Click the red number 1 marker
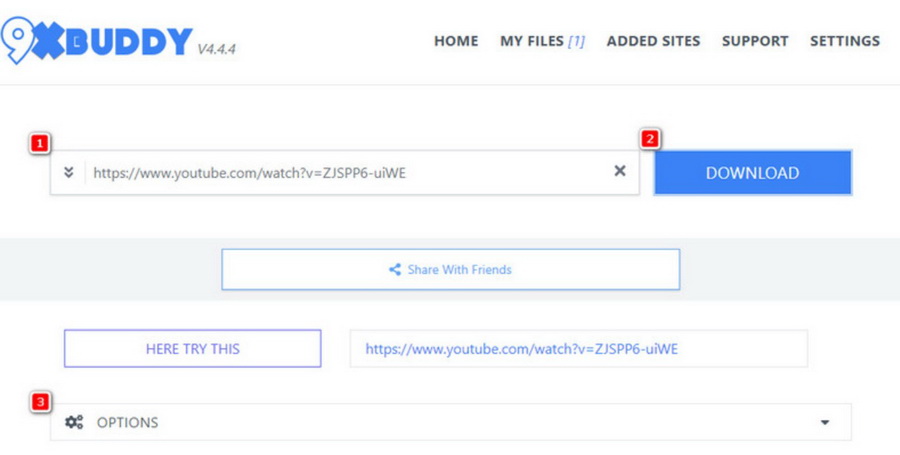 pyautogui.click(x=40, y=144)
